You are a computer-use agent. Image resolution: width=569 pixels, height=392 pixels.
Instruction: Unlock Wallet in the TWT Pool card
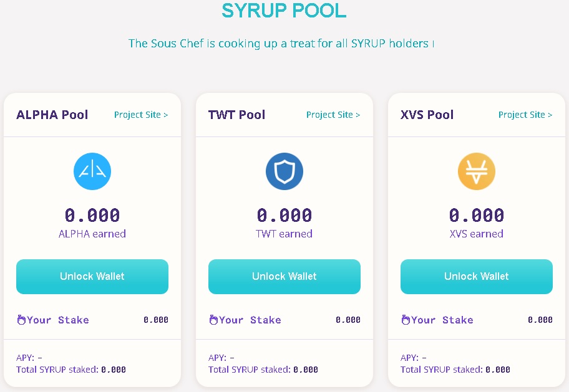click(284, 276)
